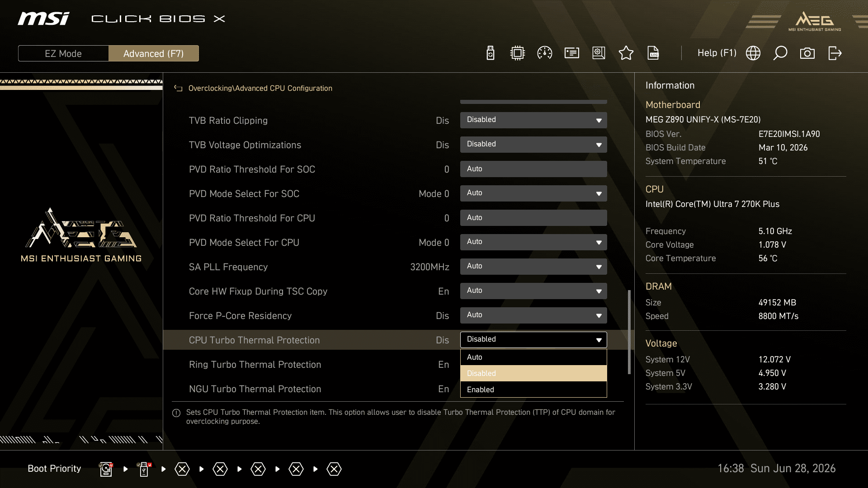
Task: Choose Disabled in the open dropdown list
Action: point(533,373)
